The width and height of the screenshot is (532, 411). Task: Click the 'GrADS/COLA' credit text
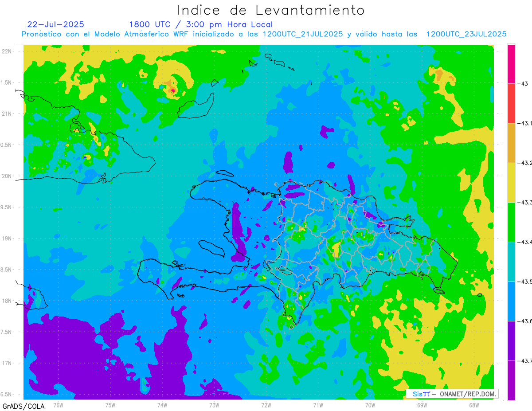[23, 406]
